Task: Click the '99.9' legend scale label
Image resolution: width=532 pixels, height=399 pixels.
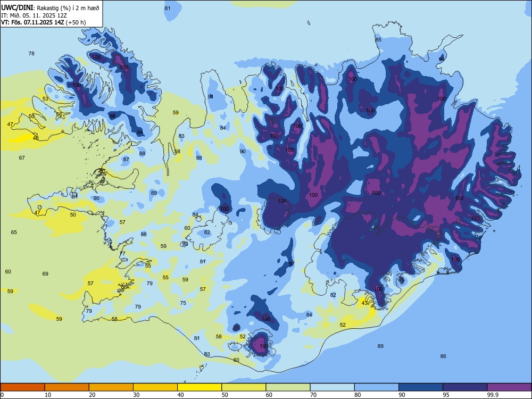Action: 493,395
